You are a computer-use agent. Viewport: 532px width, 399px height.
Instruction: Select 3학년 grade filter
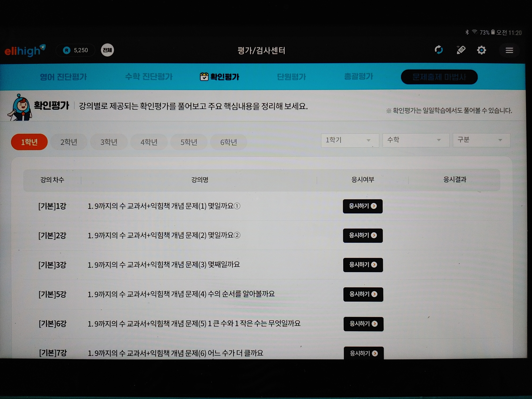(109, 142)
